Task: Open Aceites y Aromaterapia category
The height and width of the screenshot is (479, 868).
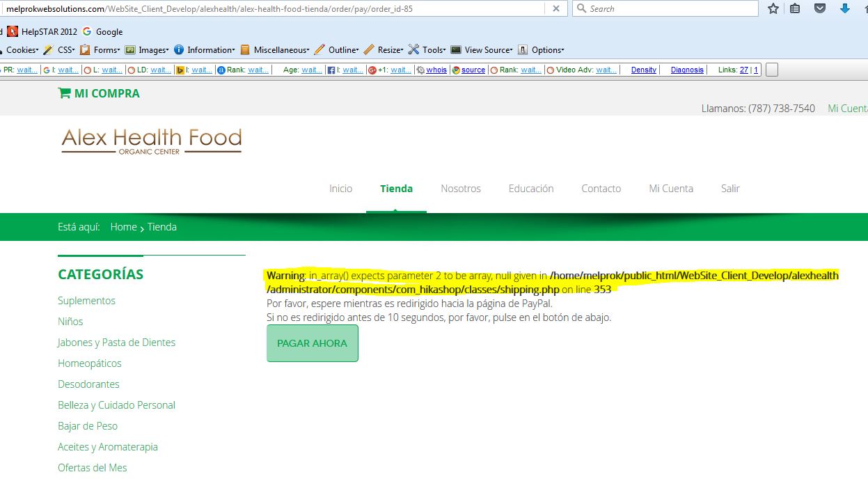Action: coord(108,447)
